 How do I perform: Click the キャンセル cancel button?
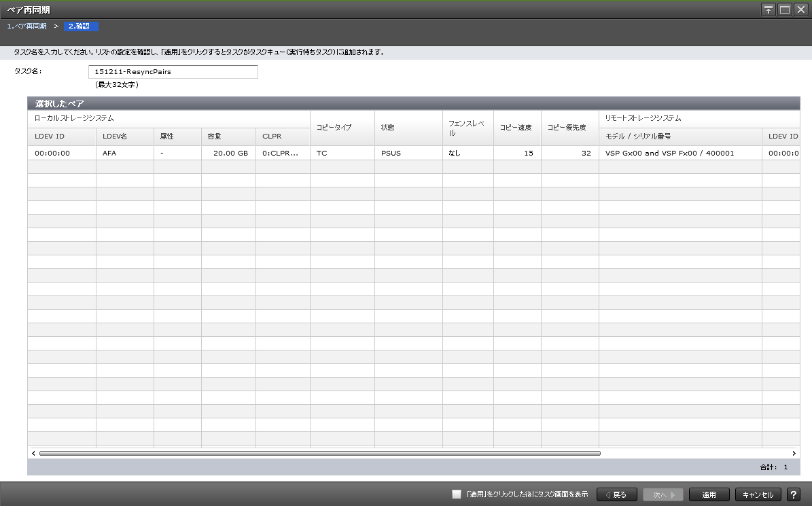758,495
